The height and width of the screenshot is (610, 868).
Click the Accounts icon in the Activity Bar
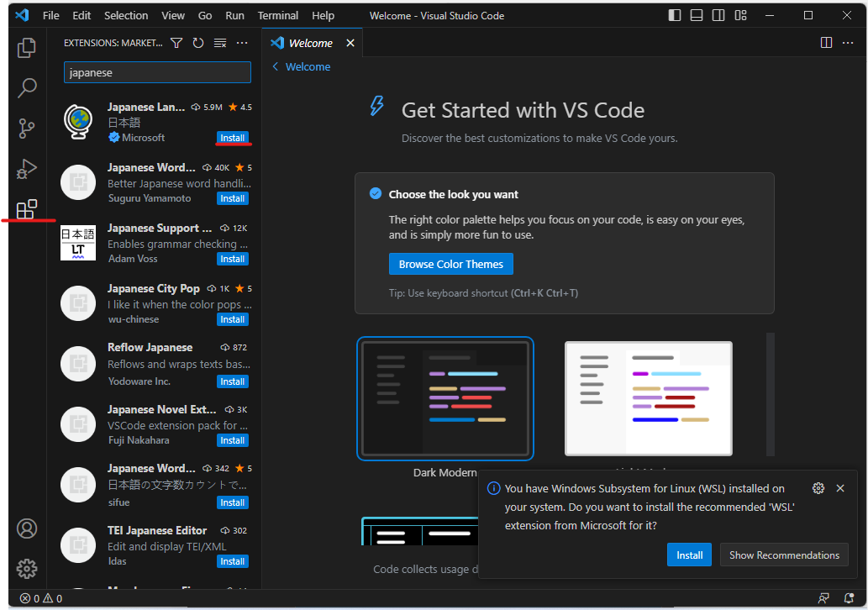26,528
